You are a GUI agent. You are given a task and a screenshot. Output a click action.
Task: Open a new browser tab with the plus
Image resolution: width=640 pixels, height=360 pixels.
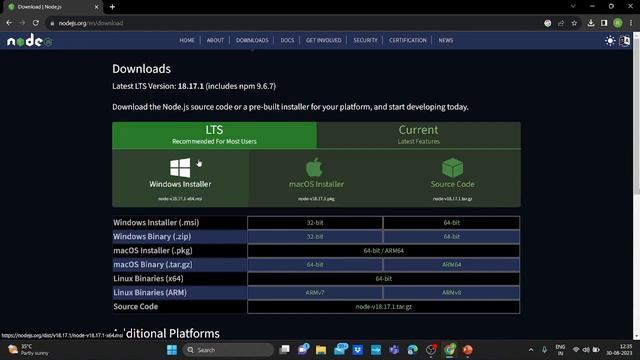coord(112,7)
